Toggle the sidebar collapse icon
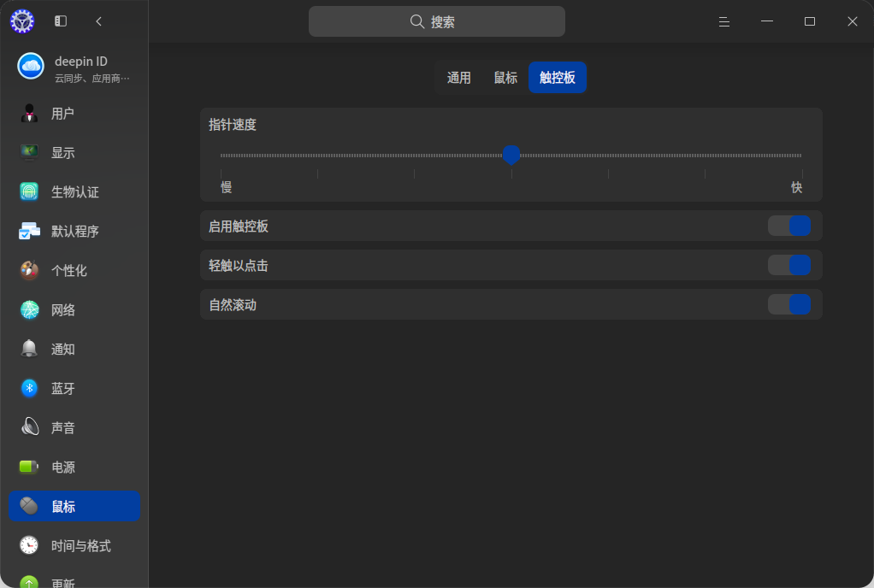The image size is (874, 588). pos(61,21)
